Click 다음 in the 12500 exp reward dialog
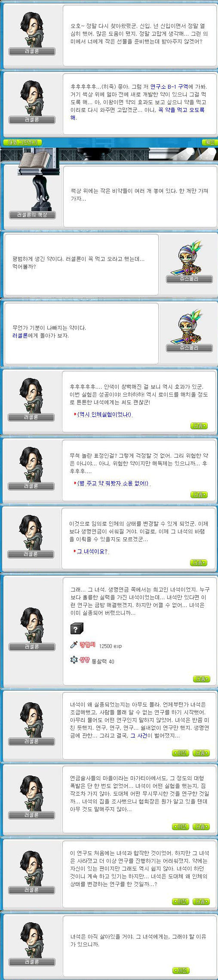The width and height of the screenshot is (218, 980). (201, 679)
